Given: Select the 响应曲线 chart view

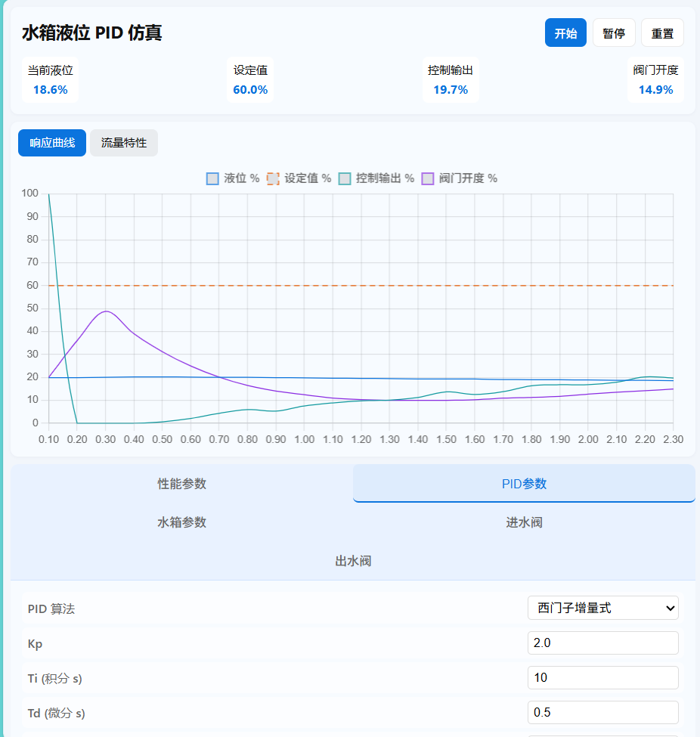Looking at the screenshot, I should pos(51,142).
